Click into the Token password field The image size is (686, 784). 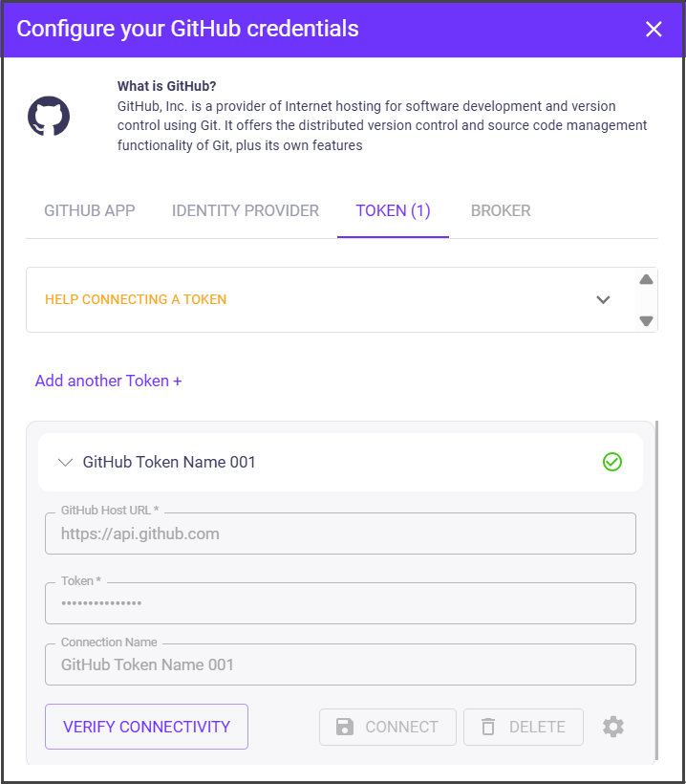(340, 603)
